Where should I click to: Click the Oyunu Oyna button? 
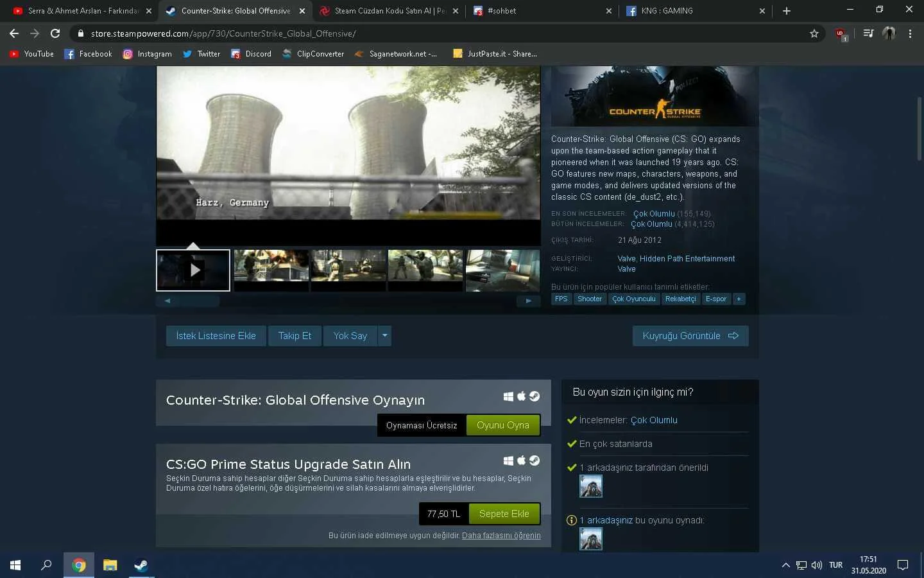[x=503, y=425]
